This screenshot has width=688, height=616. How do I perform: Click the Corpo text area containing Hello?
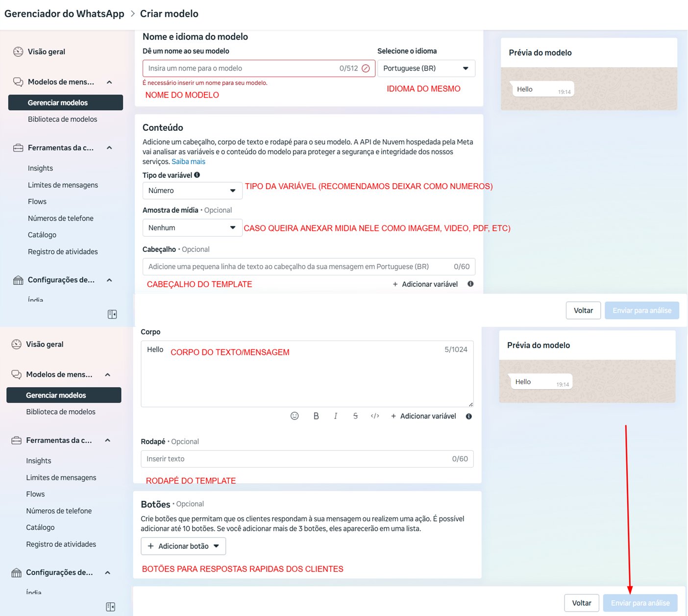pos(307,377)
